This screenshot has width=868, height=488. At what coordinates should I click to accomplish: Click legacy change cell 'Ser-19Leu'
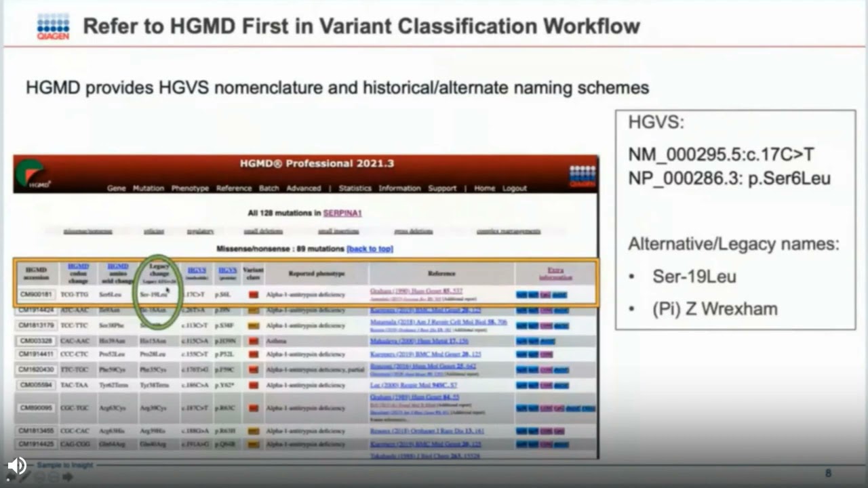point(153,295)
